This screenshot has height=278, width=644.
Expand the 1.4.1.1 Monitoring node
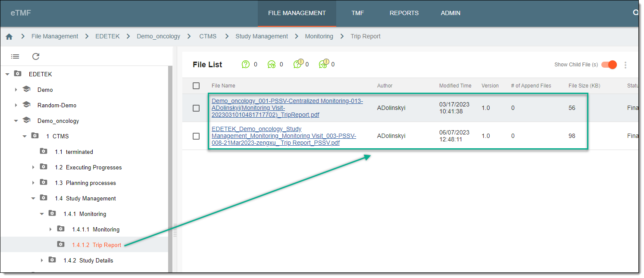pos(50,229)
